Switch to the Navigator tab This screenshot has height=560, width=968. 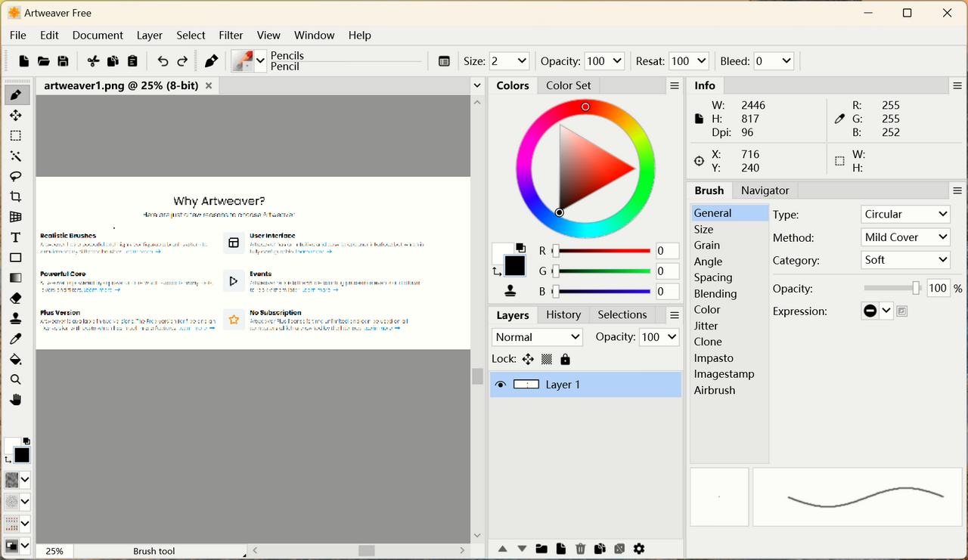point(764,190)
